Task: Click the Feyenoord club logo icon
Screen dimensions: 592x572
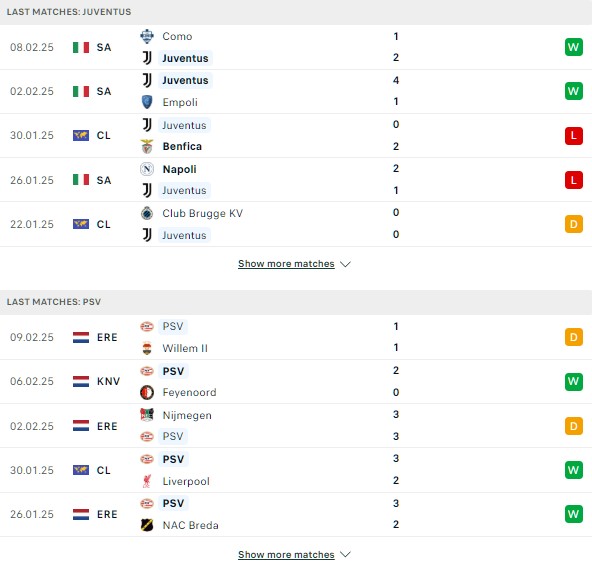Action: click(x=147, y=392)
